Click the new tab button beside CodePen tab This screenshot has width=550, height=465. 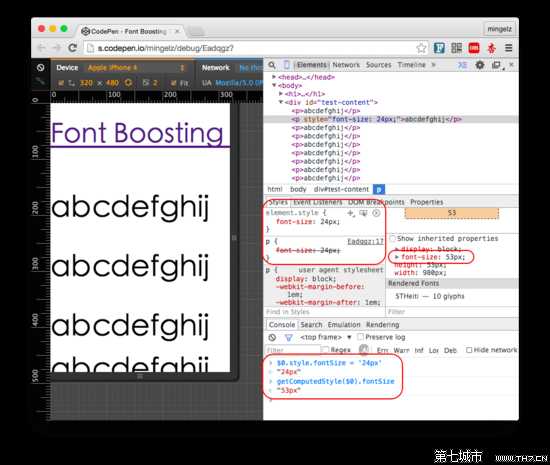pos(196,32)
